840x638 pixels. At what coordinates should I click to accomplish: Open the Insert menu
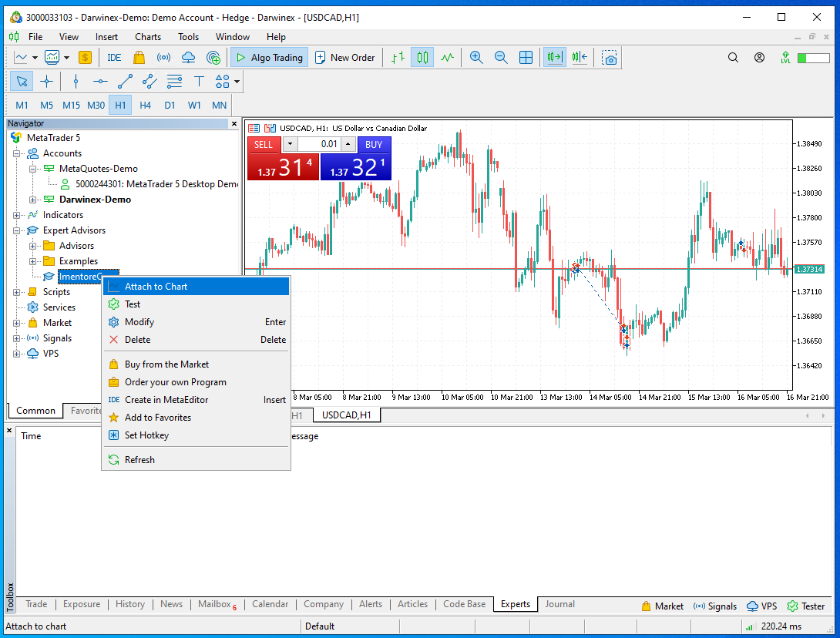pyautogui.click(x=106, y=37)
